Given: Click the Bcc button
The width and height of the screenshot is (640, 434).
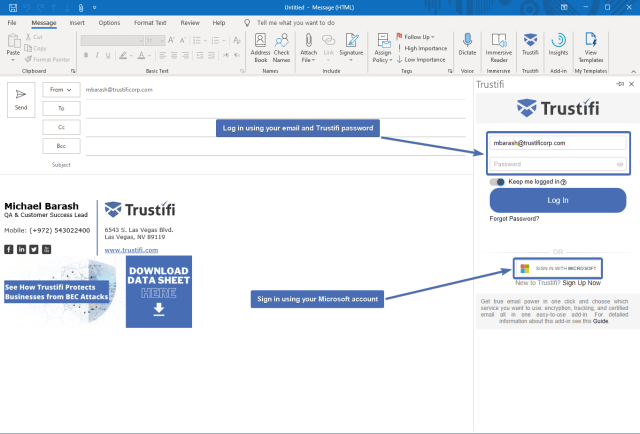Looking at the screenshot, I should pos(61,146).
